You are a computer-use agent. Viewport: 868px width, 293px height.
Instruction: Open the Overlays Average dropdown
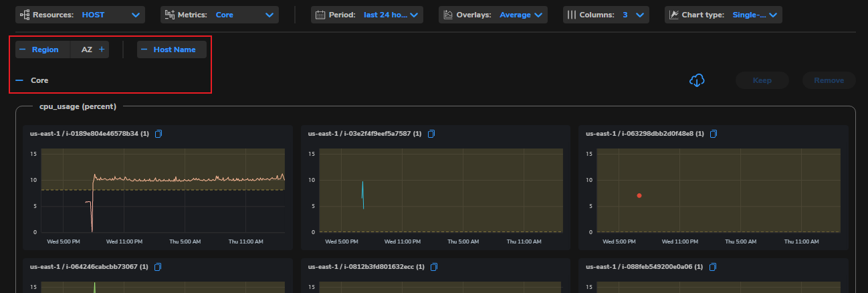click(x=493, y=15)
